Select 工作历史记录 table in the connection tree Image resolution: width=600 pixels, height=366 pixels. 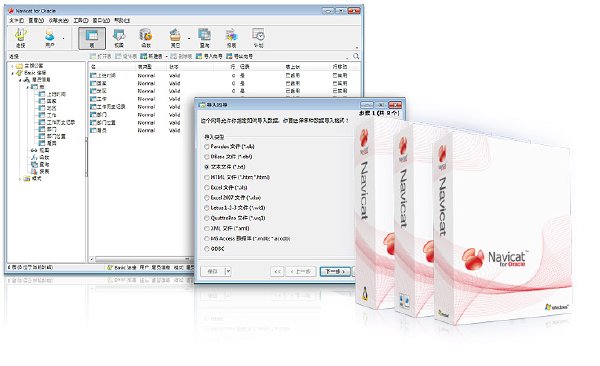tap(57, 122)
